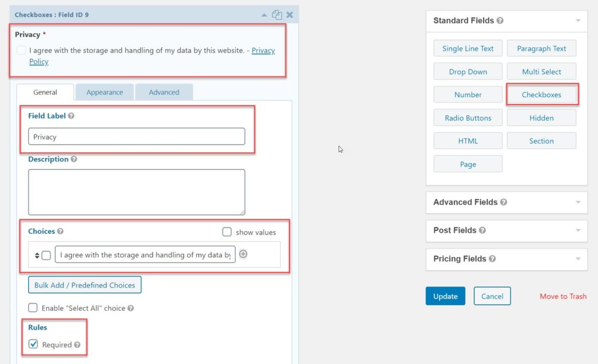Collapse the field editor using the triangle icon
This screenshot has height=364, width=598.
tap(265, 15)
